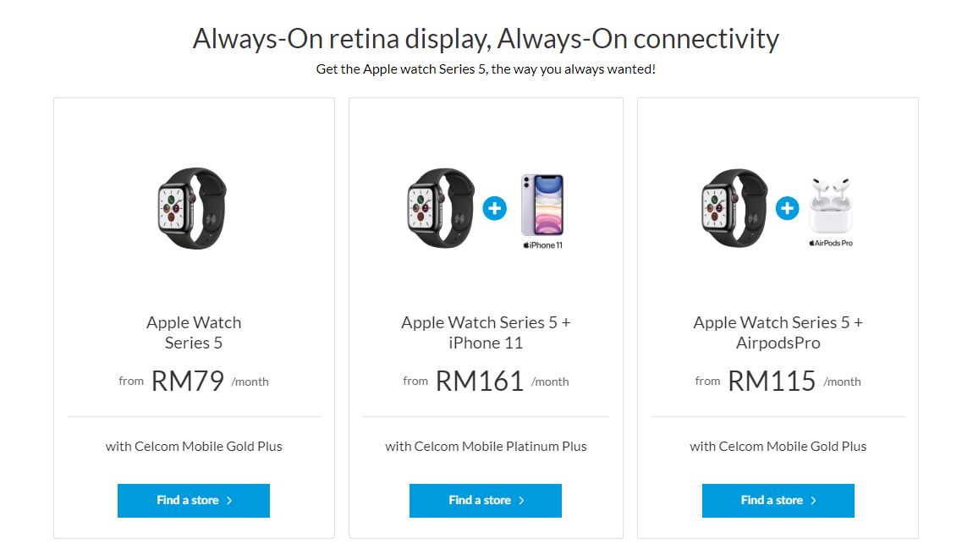
Task: Click the chevron arrow on the first Find a store button
Action: [x=229, y=501]
